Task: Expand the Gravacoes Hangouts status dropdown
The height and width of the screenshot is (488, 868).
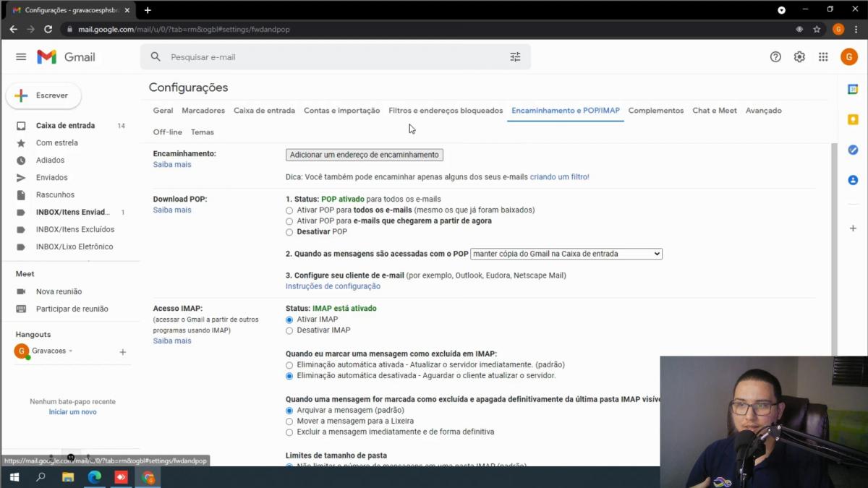Action: tap(70, 351)
